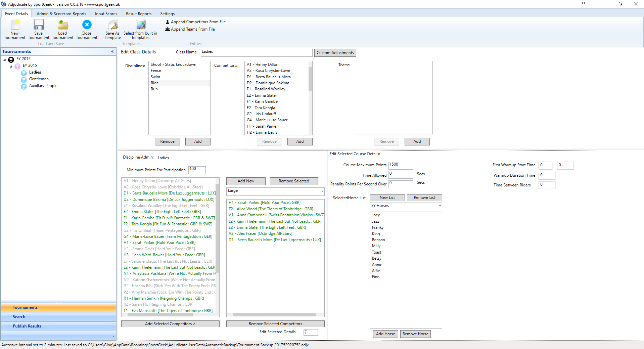
Task: Click Select from built in templates icon
Action: [141, 25]
